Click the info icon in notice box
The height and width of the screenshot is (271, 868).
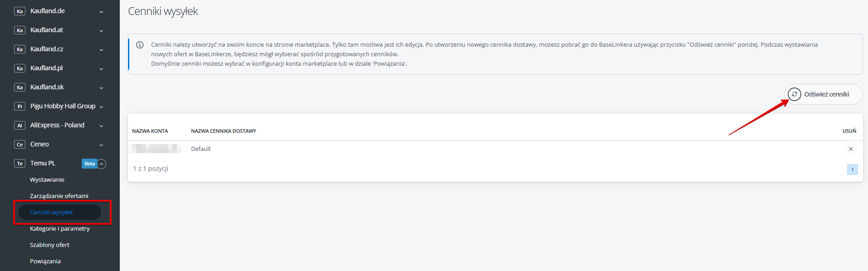140,45
